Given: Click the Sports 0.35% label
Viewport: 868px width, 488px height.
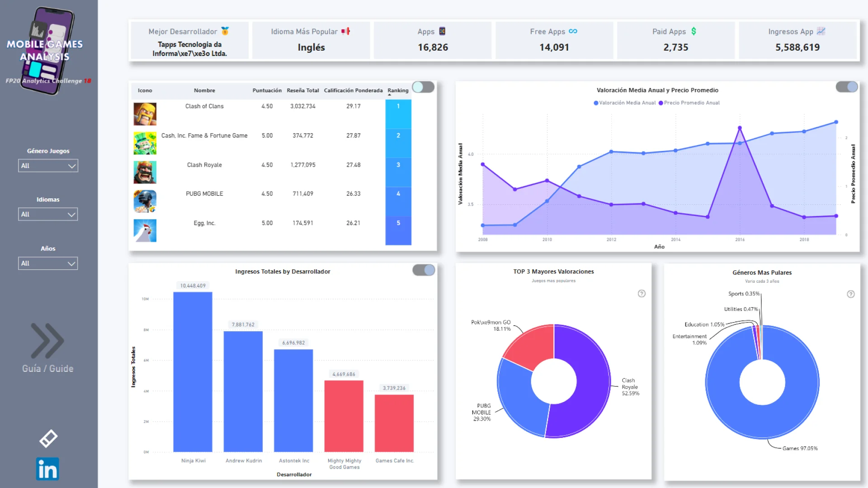Looking at the screenshot, I should click(744, 294).
